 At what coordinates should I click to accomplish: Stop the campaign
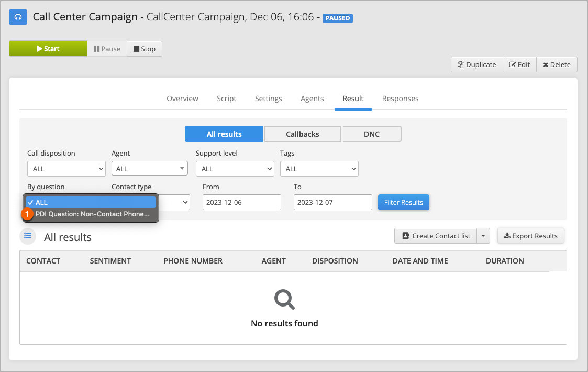(145, 49)
